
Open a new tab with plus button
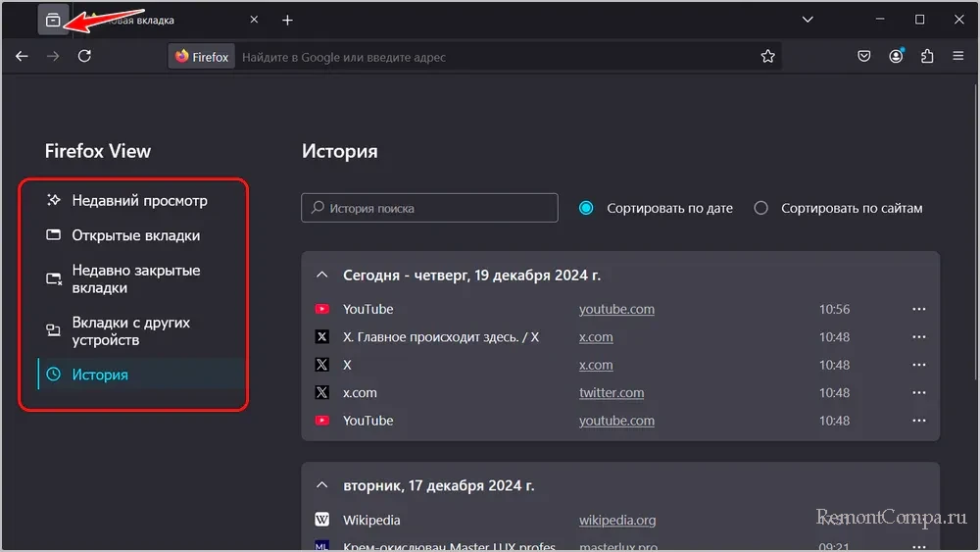287,20
